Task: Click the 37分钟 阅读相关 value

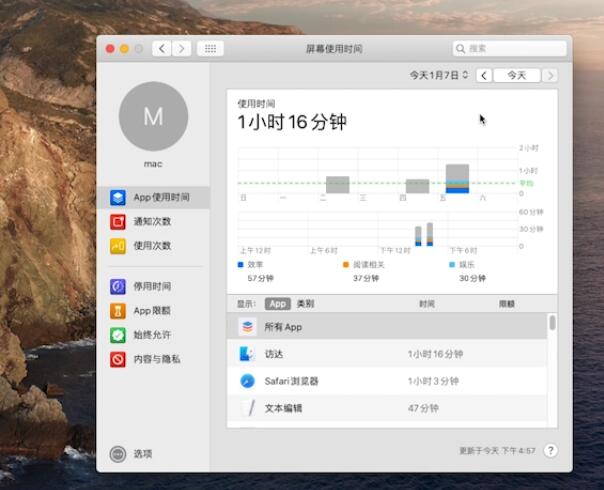Action: pos(366,278)
